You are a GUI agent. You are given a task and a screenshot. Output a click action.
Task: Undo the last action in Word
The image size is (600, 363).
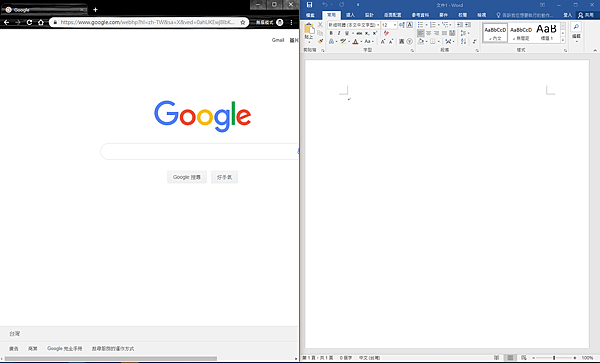(325, 5)
